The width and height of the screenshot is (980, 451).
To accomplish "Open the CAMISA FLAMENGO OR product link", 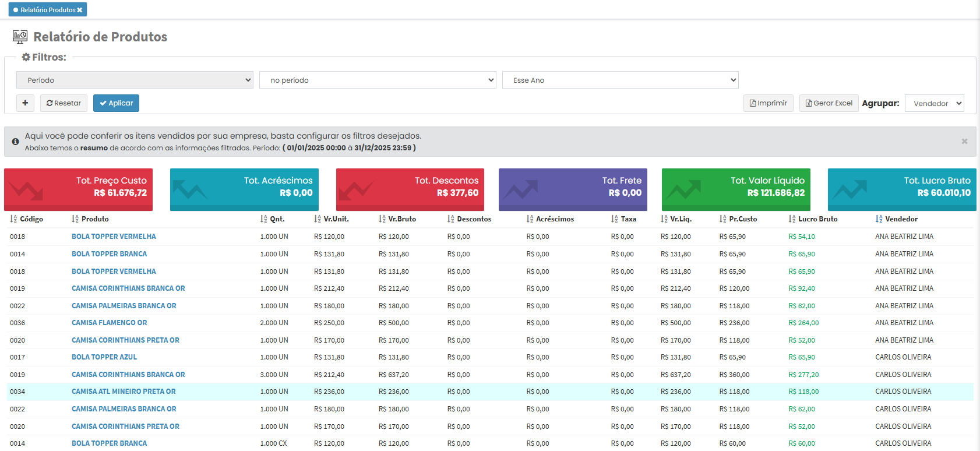I will [109, 323].
